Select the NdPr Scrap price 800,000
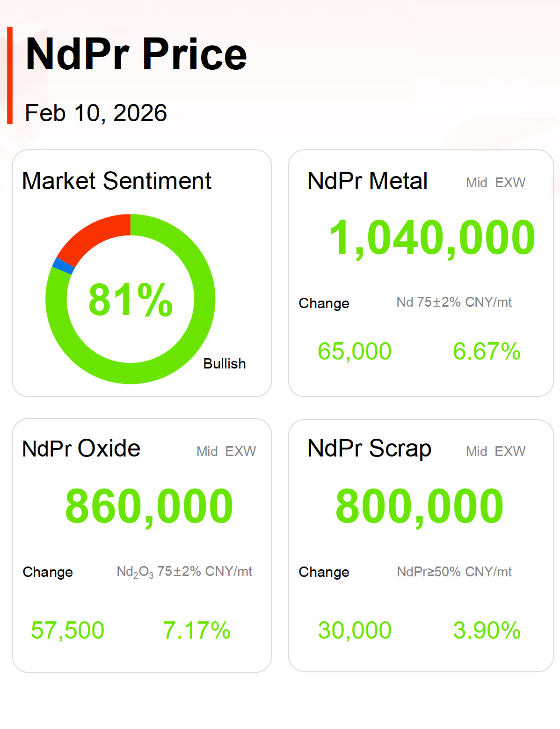This screenshot has width=560, height=729. click(420, 507)
